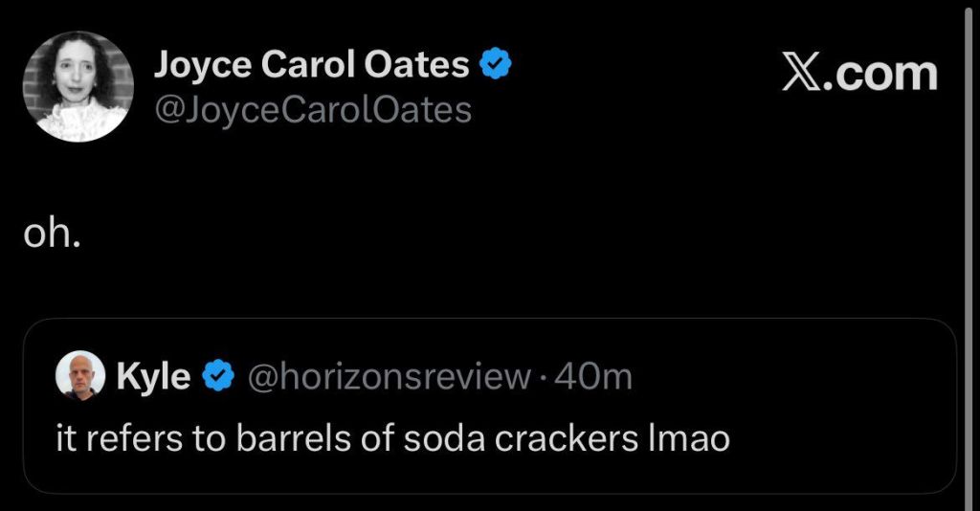The width and height of the screenshot is (980, 511).
Task: Select the "oh." tweet text
Action: click(x=52, y=234)
